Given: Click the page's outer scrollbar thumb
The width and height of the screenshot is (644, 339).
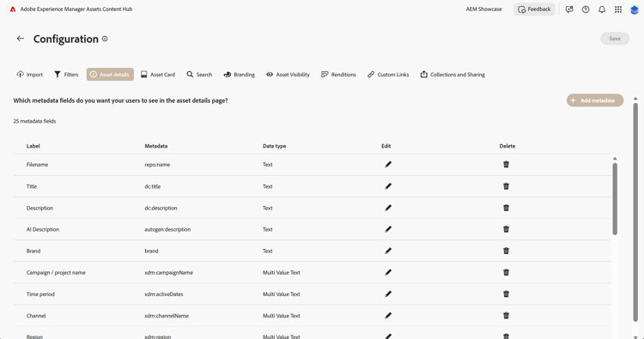Looking at the screenshot, I should coord(635,212).
